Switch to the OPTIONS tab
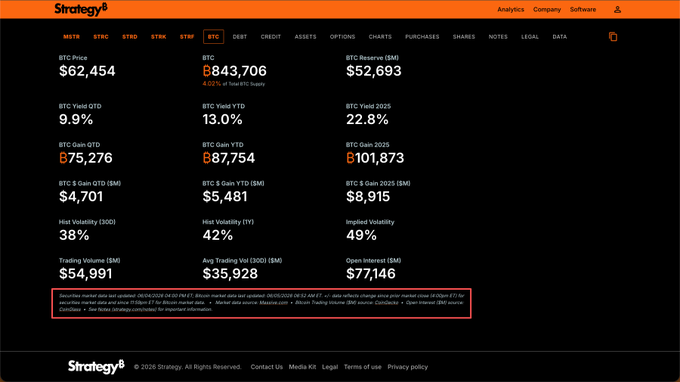Image resolution: width=680 pixels, height=382 pixels. pyautogui.click(x=343, y=37)
